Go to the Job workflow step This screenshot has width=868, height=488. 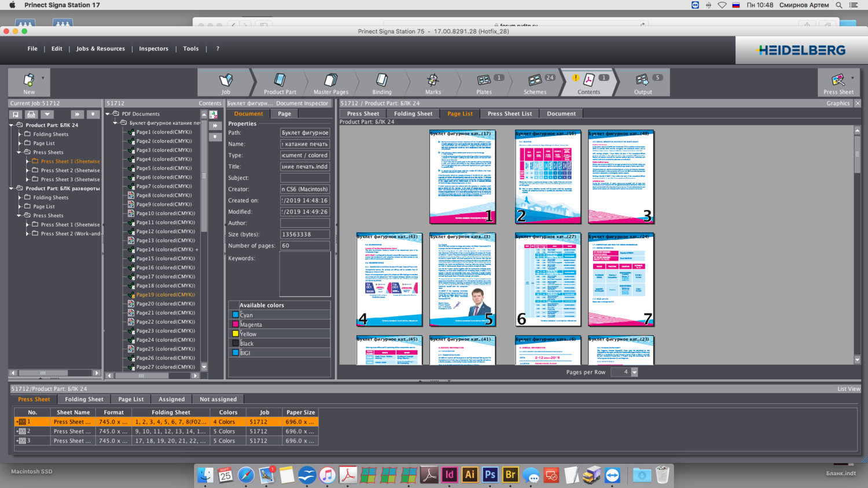[226, 82]
